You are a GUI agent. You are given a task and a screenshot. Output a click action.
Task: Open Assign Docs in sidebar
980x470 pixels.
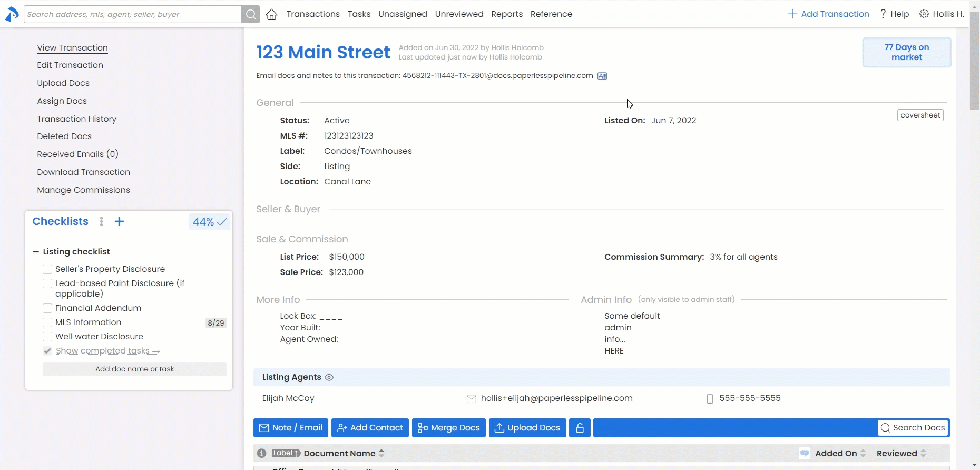pyautogui.click(x=62, y=101)
